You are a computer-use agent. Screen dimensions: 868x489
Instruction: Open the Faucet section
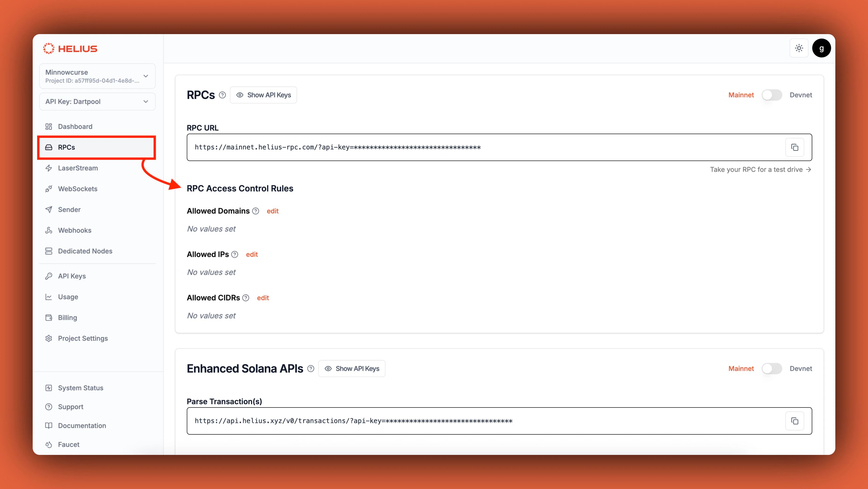(68, 444)
